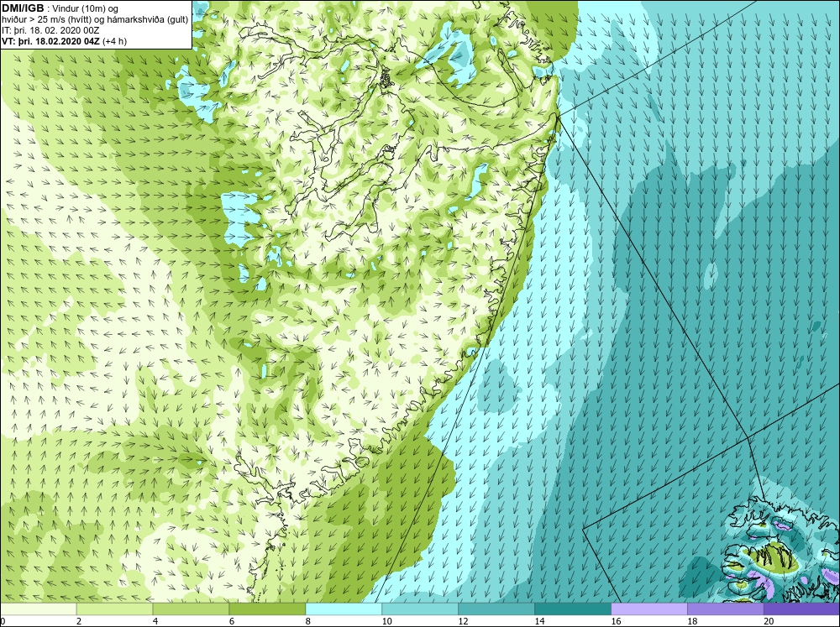Click the deep violet swatch right of 20
This screenshot has height=627, width=840.
[801, 609]
